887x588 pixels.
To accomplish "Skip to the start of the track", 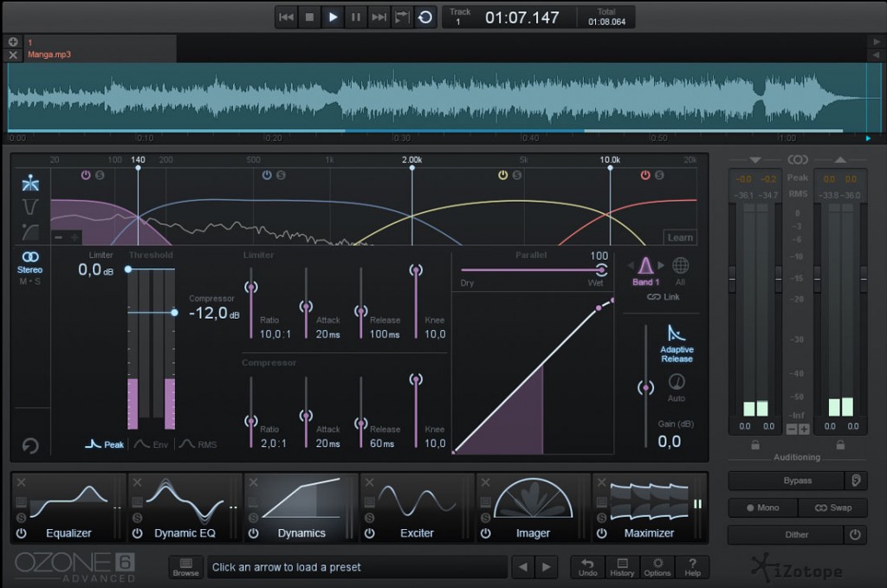I will click(x=287, y=17).
